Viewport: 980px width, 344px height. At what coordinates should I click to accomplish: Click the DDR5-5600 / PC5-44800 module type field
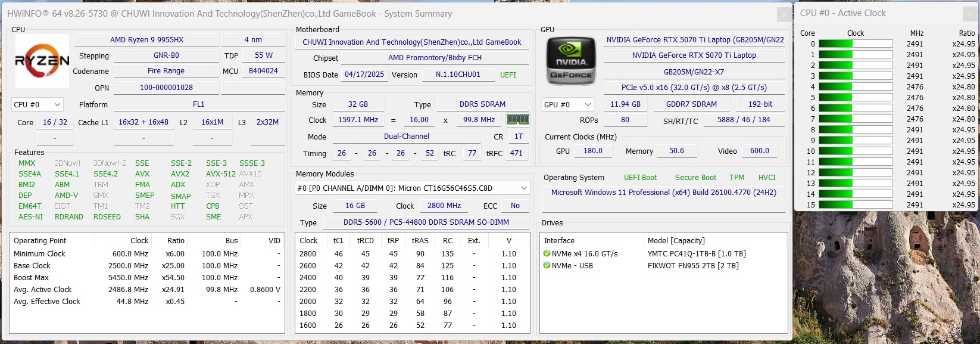(x=426, y=222)
